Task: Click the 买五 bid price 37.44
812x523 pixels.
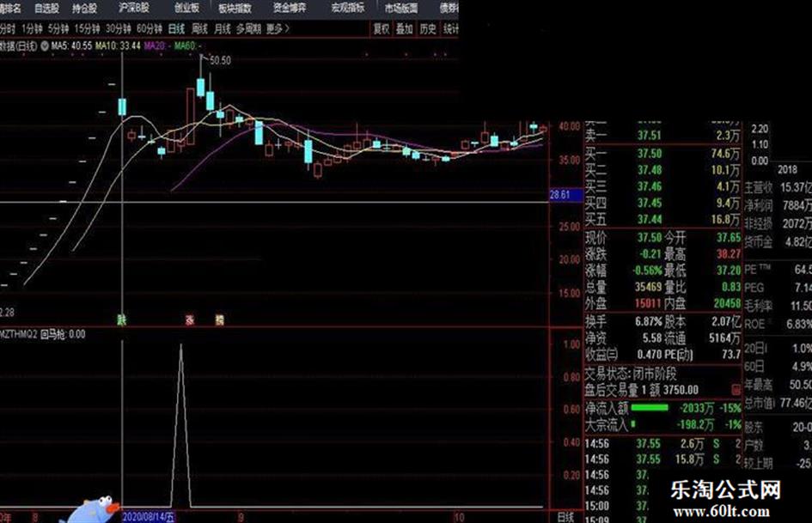Action: (x=650, y=220)
